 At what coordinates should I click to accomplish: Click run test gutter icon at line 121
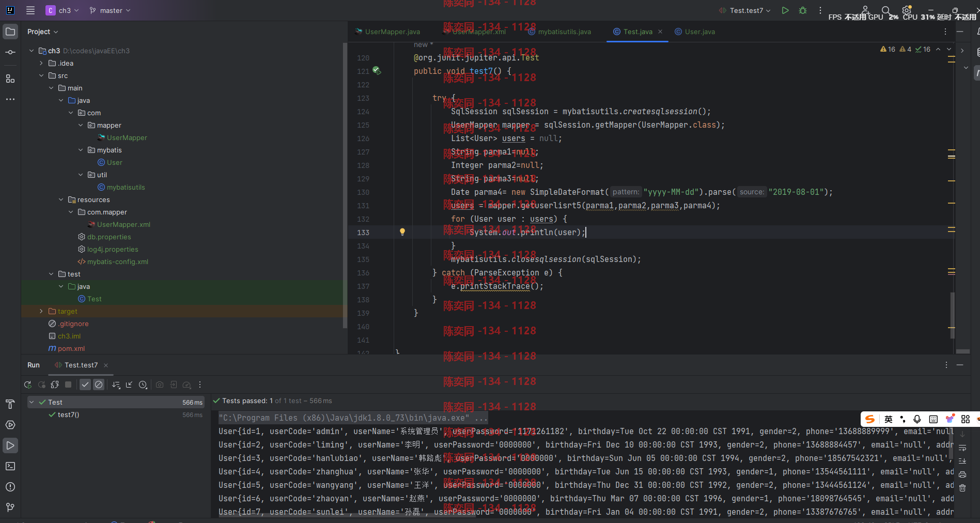pos(377,71)
